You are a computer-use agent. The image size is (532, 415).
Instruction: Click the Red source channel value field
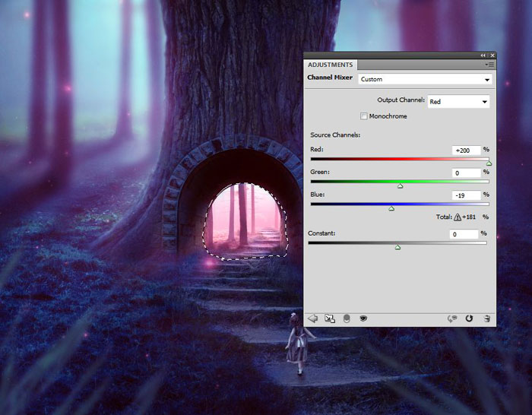[465, 150]
